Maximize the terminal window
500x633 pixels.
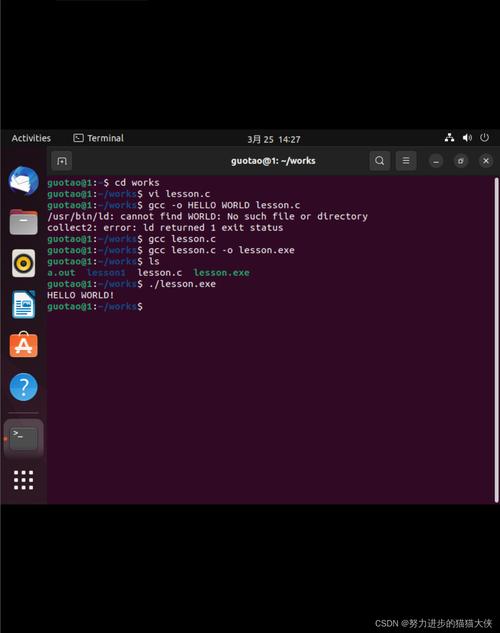[461, 161]
